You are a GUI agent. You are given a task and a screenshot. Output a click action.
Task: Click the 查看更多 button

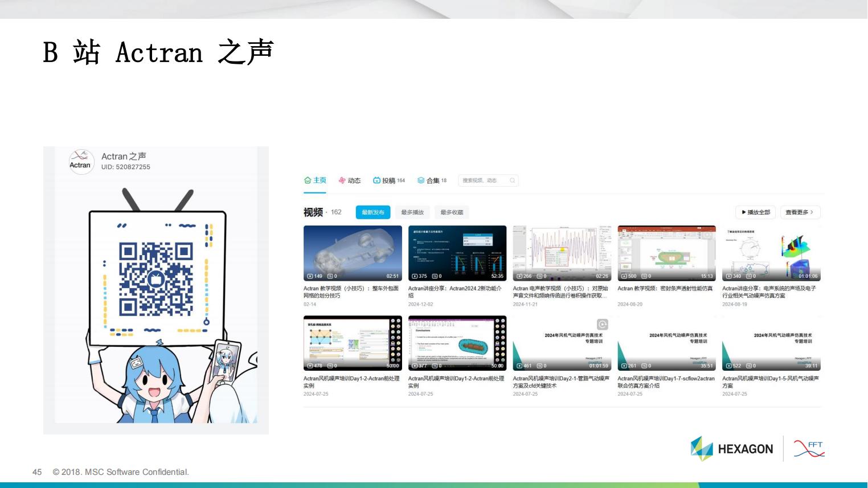coord(800,212)
